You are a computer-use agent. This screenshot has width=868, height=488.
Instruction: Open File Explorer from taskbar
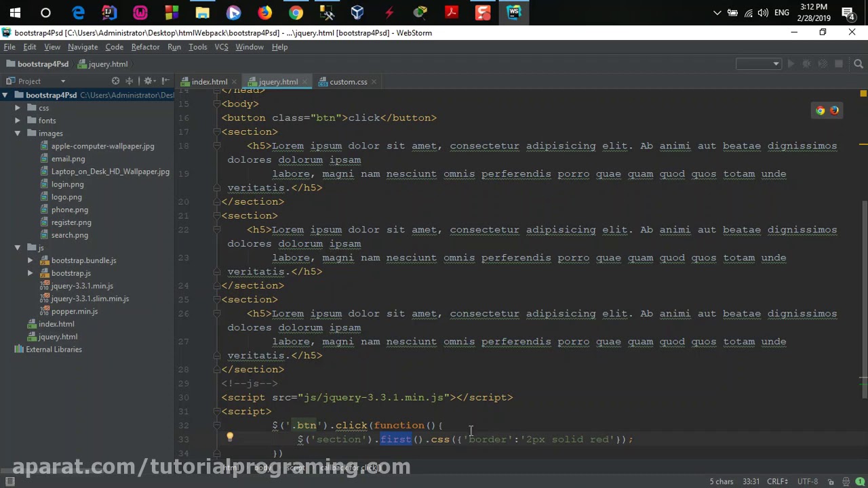tap(202, 12)
